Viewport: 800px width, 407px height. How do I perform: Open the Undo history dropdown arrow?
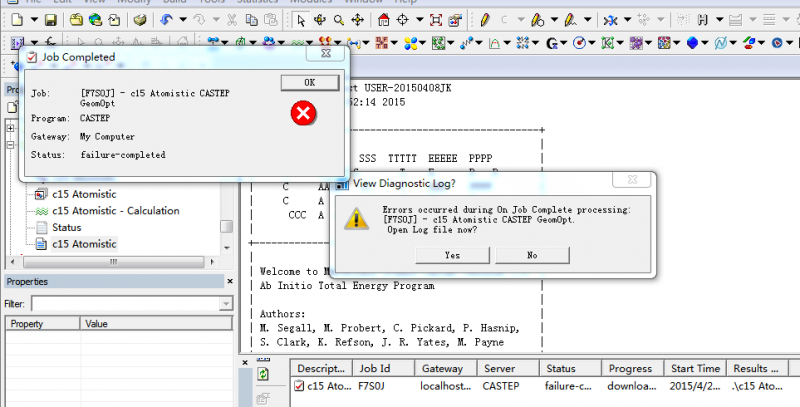click(182, 20)
